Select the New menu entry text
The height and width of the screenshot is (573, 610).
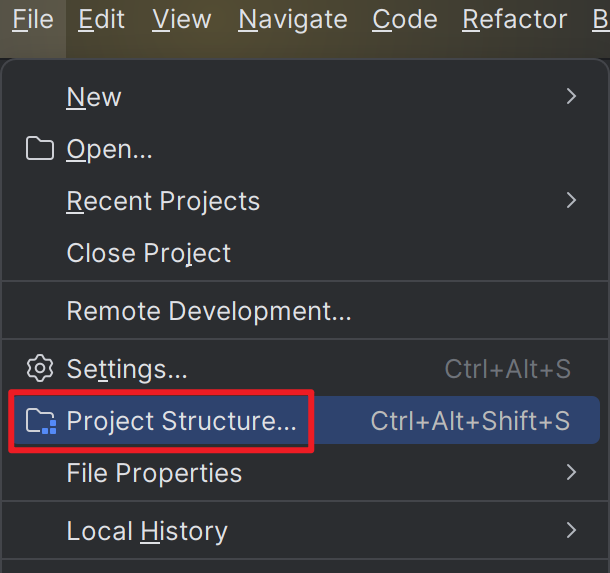coord(94,97)
